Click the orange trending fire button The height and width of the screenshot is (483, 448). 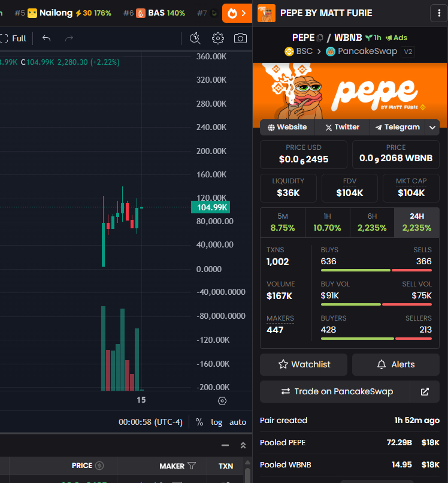(237, 13)
